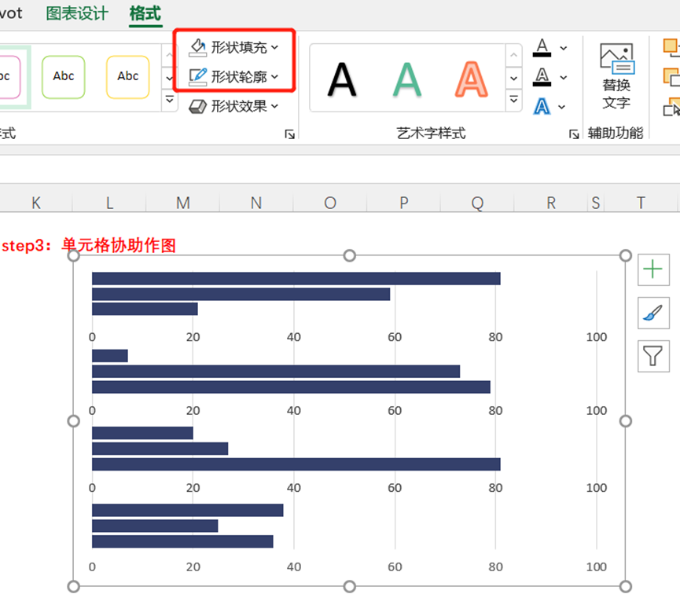Viewport: 680px width, 616px height.
Task: Expand the 形状效果 dropdown arrow
Action: 274,106
